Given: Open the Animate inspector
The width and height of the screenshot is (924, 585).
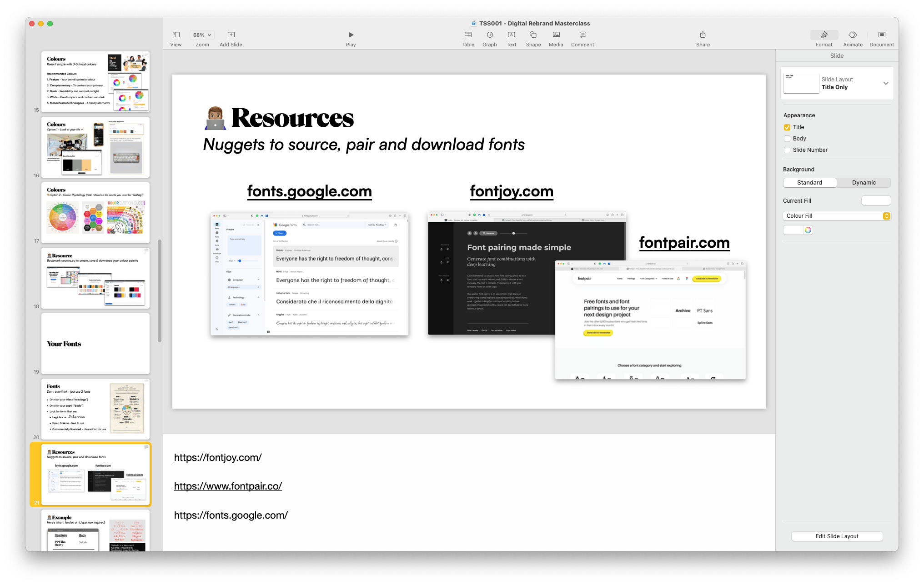Looking at the screenshot, I should [853, 35].
